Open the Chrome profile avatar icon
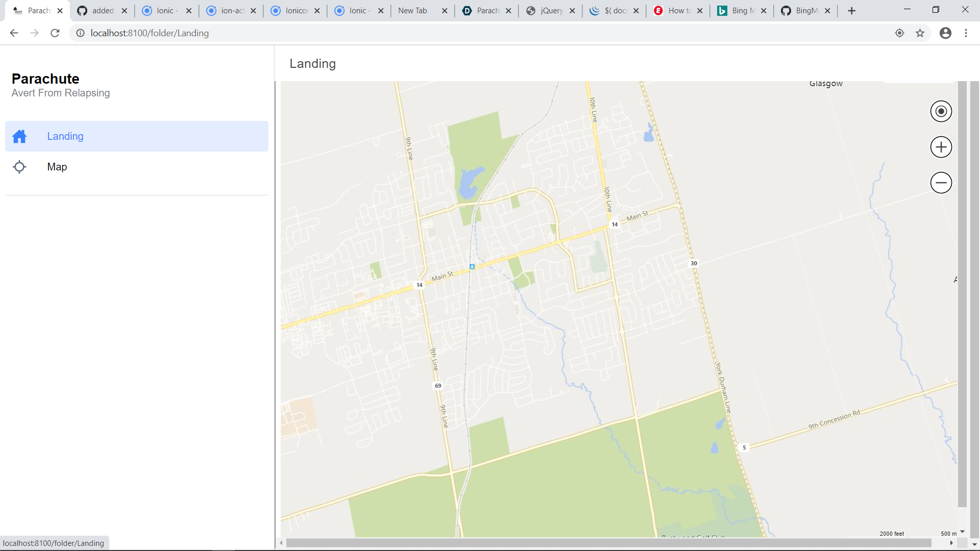980x551 pixels. point(945,33)
